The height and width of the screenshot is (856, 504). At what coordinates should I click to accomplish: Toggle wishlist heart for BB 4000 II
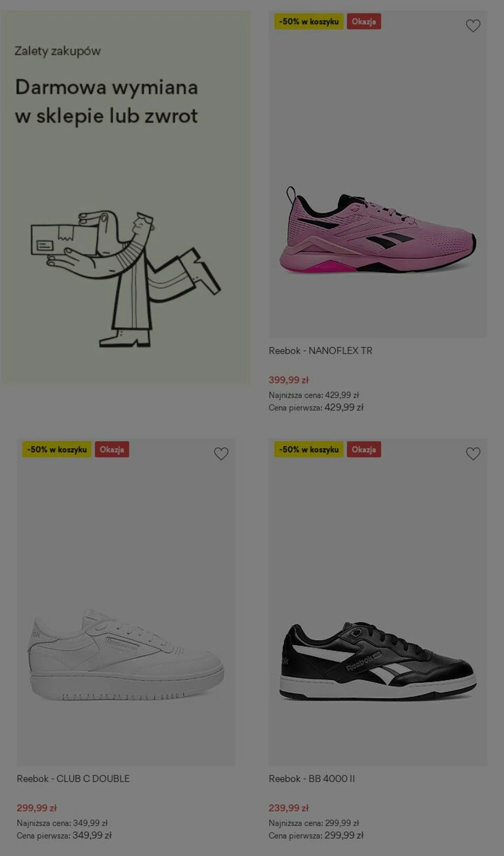coord(473,454)
